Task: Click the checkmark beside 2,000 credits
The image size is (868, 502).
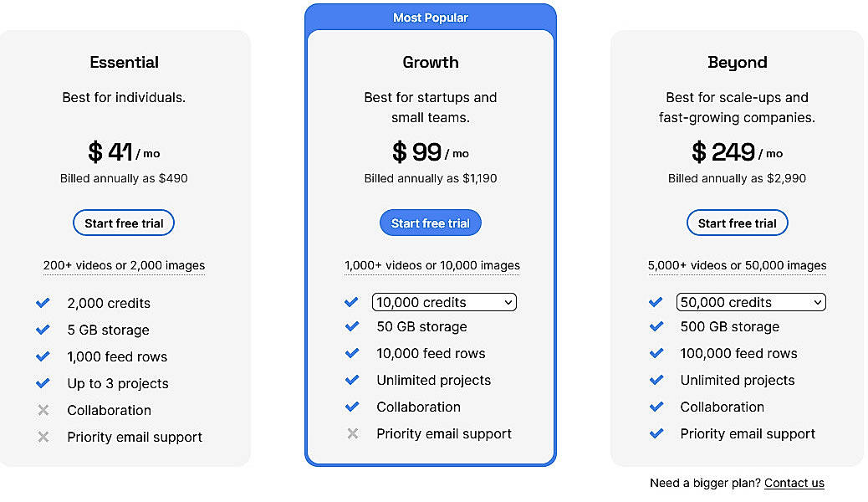Action: (x=43, y=303)
